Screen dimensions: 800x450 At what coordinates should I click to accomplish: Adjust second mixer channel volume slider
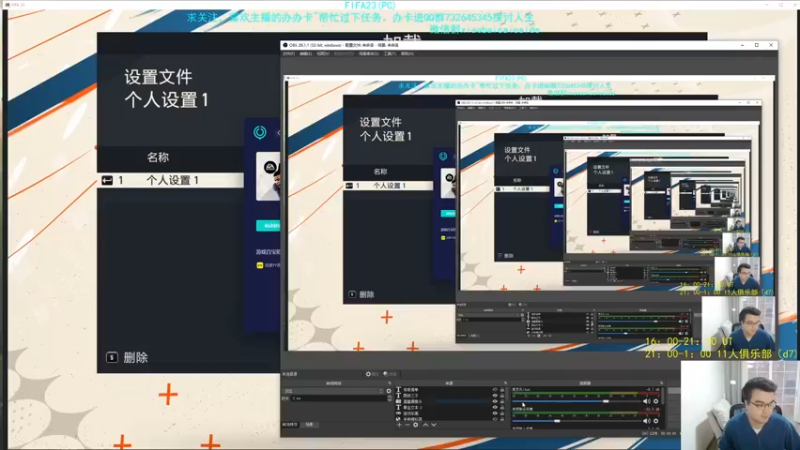coord(577,421)
